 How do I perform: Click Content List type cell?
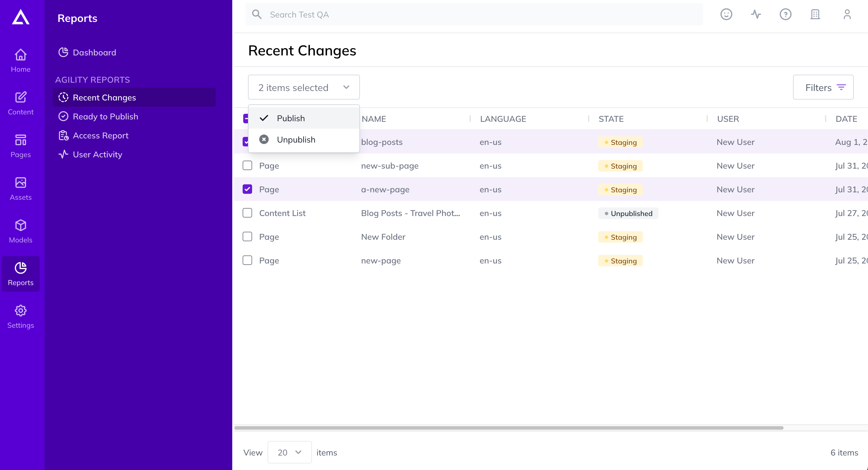pos(282,213)
